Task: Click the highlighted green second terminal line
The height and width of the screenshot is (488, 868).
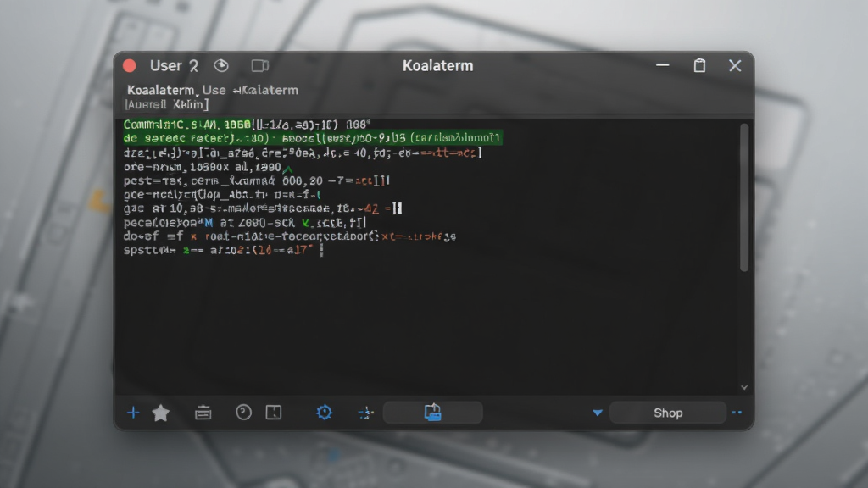Action: pos(313,138)
